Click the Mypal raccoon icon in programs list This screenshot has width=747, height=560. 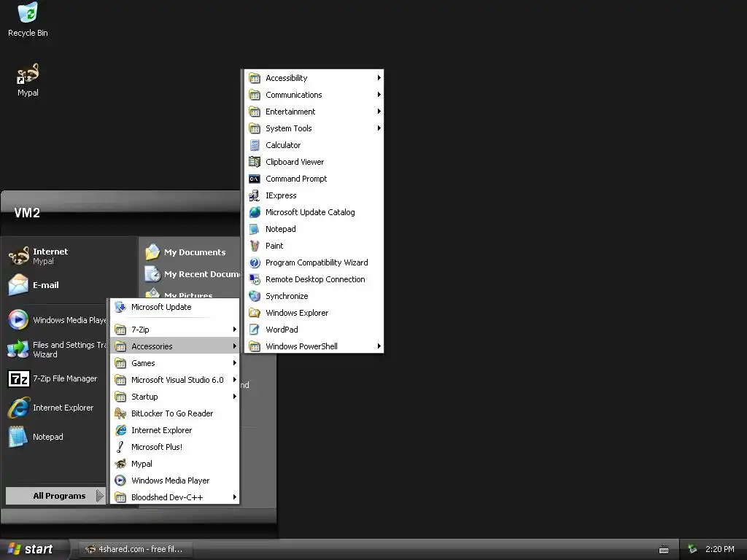[x=120, y=464]
